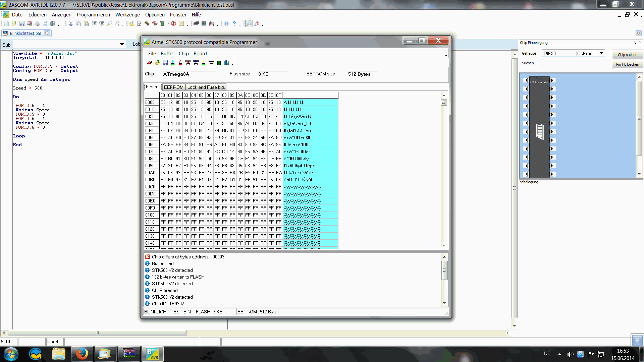Click the LCD designer icon in main toolbar
This screenshot has height=362, width=644.
click(204, 24)
